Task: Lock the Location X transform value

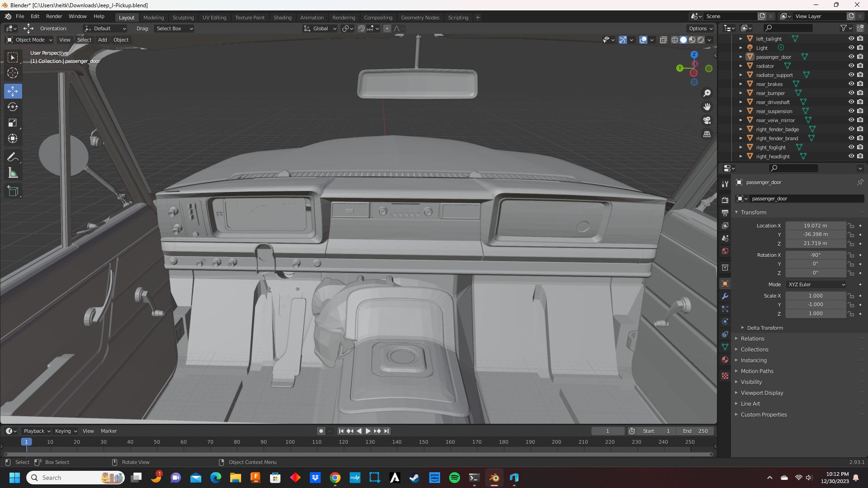Action: click(851, 226)
